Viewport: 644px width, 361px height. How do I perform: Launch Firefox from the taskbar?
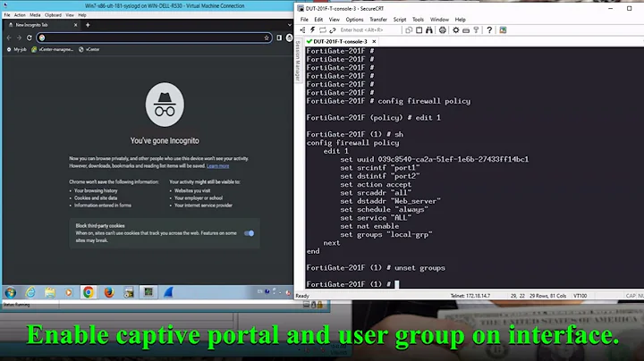click(x=109, y=292)
